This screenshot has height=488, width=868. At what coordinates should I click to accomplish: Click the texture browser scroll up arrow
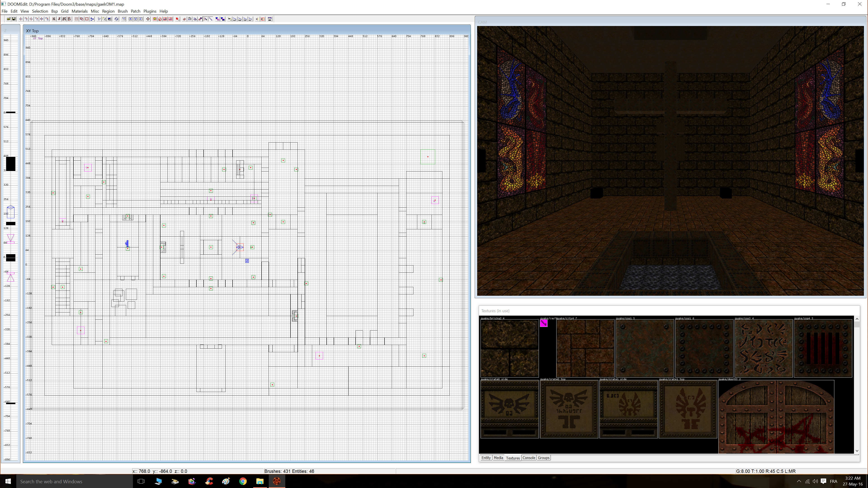point(857,319)
